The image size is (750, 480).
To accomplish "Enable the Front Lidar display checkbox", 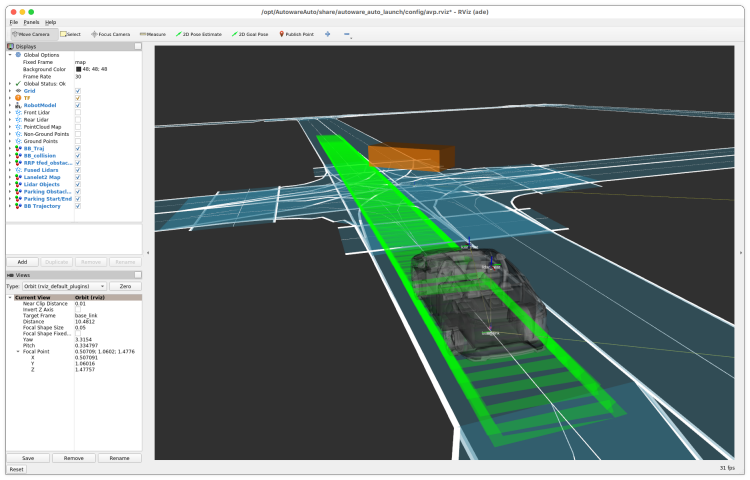I will tap(78, 112).
